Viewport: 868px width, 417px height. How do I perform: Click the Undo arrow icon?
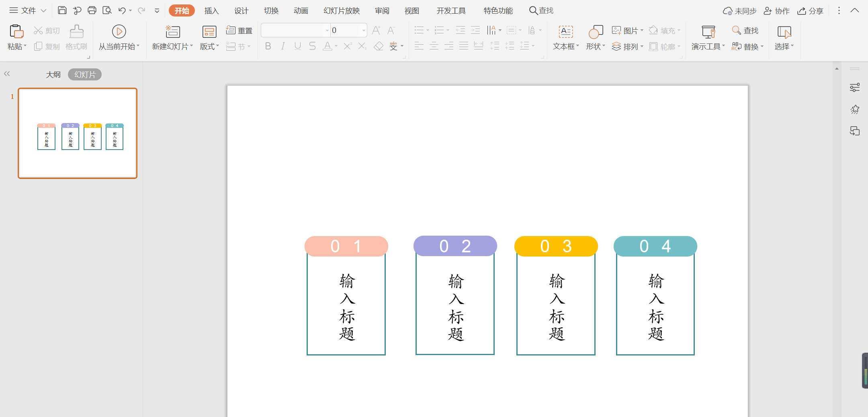[122, 10]
